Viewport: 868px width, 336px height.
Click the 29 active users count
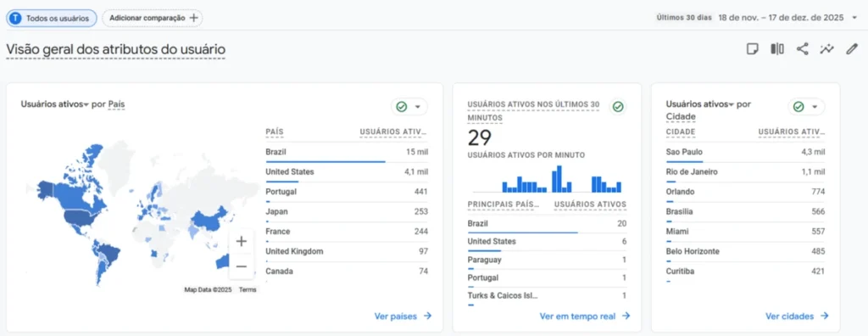click(x=480, y=137)
